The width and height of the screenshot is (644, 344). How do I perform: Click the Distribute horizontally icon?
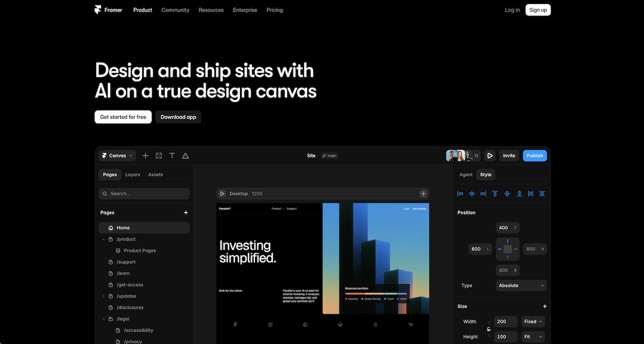531,193
